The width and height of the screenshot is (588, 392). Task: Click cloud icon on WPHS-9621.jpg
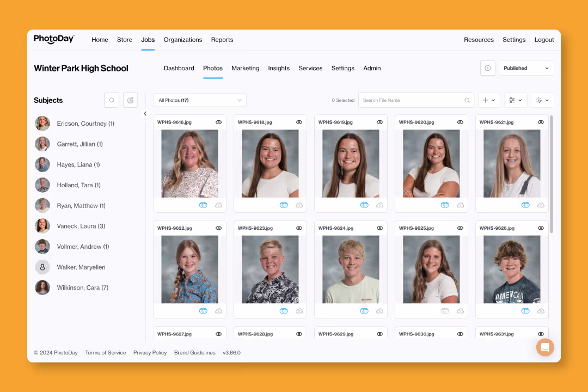541,205
